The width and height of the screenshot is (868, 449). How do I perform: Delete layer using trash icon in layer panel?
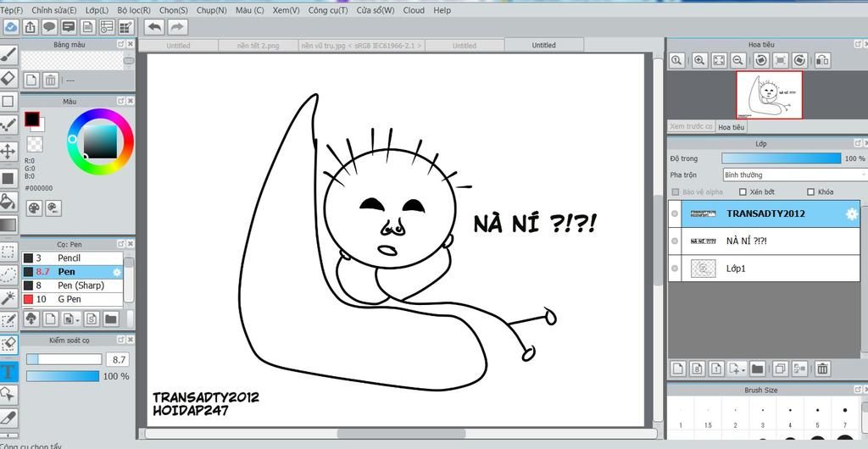click(822, 369)
